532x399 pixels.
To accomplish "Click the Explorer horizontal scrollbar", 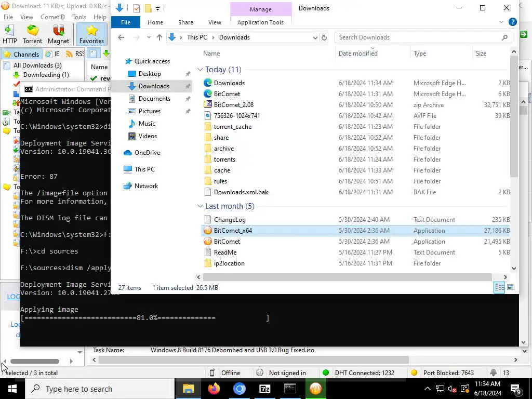I will [348, 277].
